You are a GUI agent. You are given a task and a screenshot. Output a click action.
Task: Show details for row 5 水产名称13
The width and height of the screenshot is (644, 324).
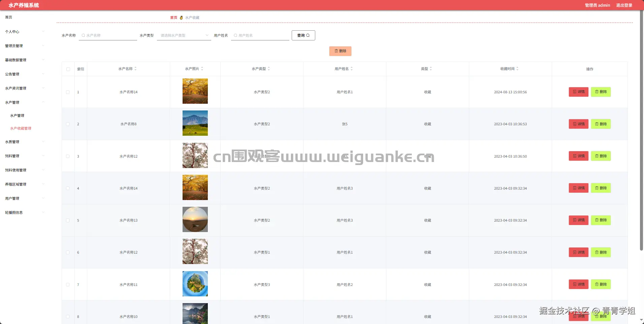click(578, 220)
